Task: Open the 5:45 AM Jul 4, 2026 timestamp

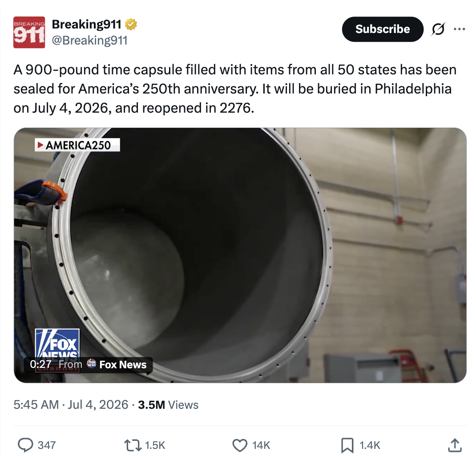Action: point(71,405)
